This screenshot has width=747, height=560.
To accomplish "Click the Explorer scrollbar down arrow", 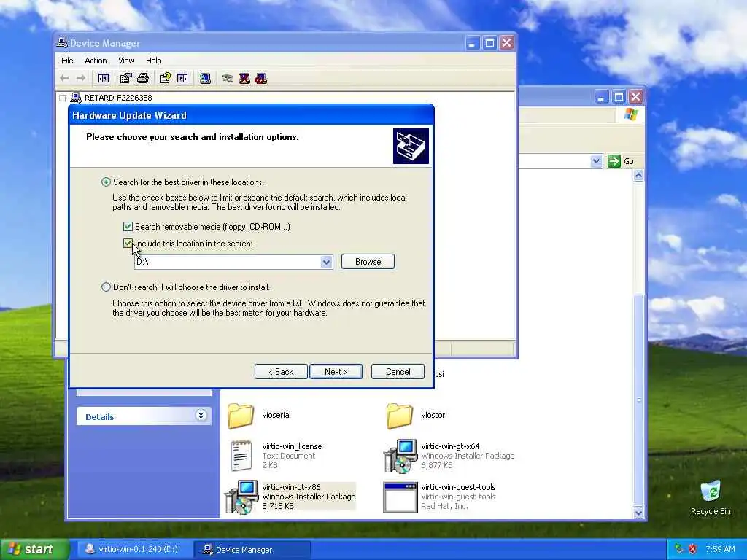I will pos(639,513).
